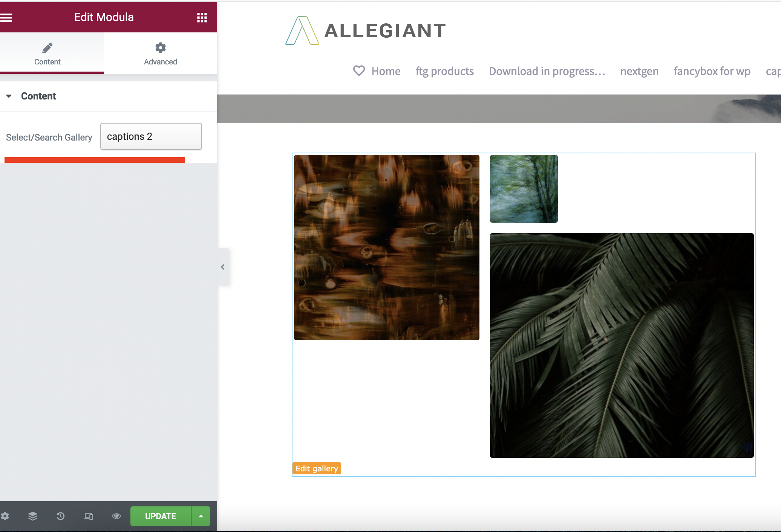Click the heart icon beside Home
Viewport: 781px width, 532px height.
359,70
